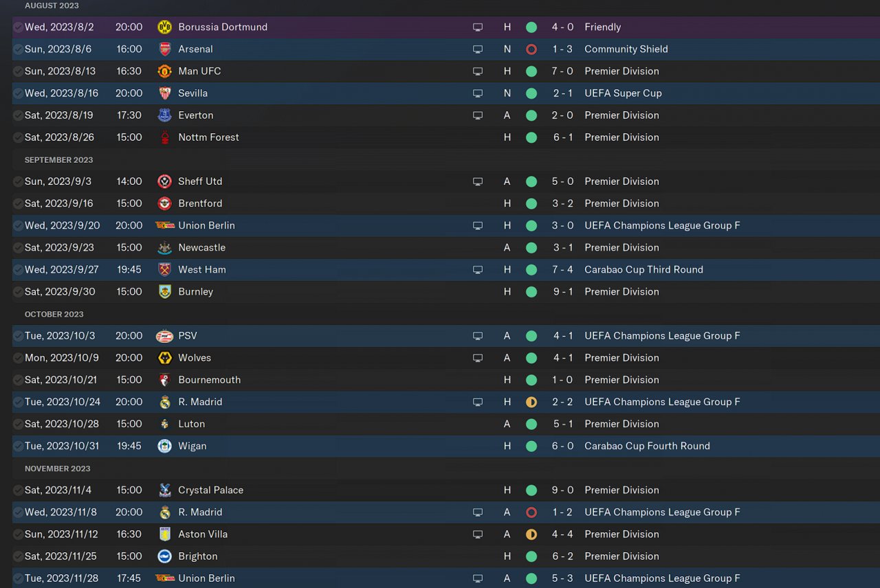
Task: Click the West Ham club badge
Action: tap(164, 270)
